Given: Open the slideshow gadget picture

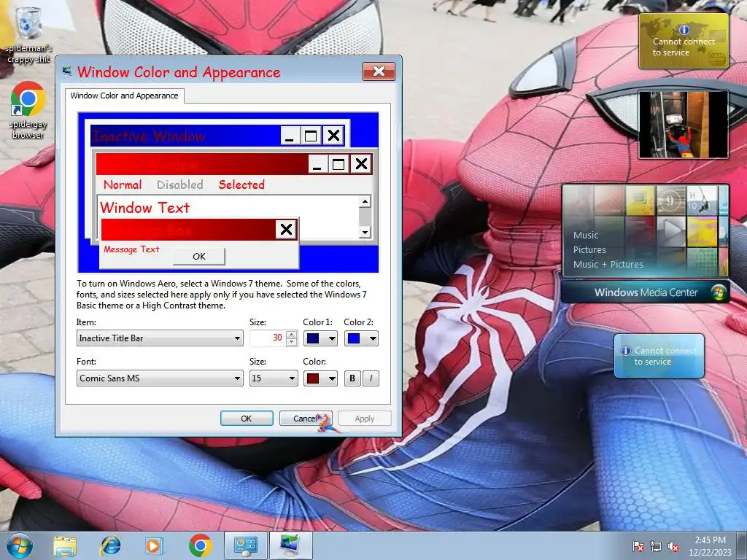Looking at the screenshot, I should pos(683,124).
